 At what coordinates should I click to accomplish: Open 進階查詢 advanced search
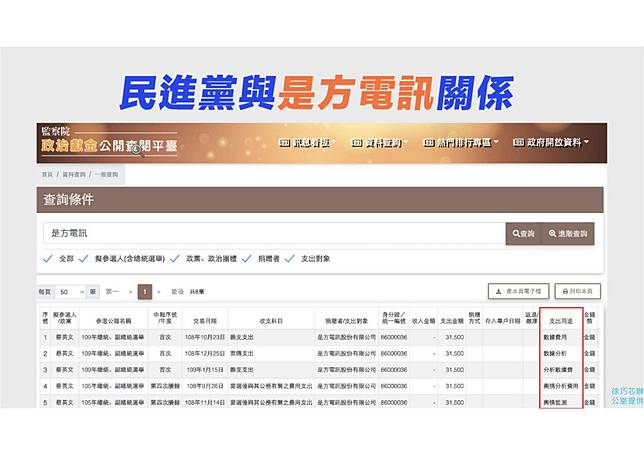568,234
